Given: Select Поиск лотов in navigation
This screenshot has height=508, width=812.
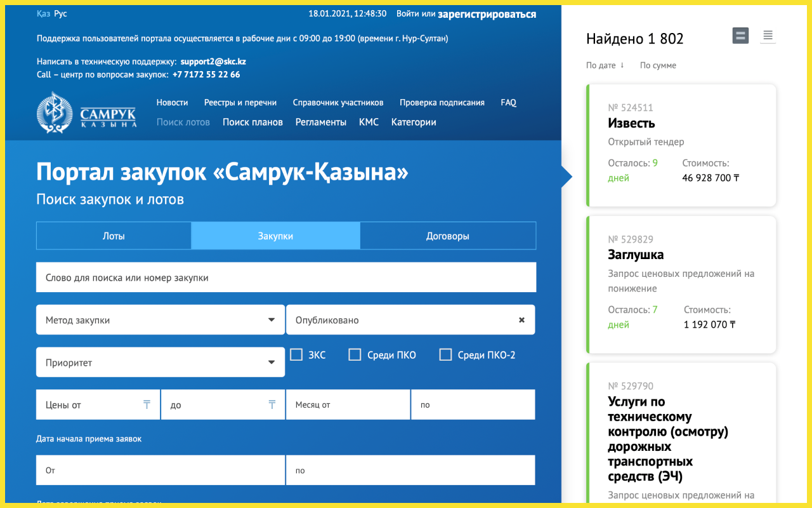Looking at the screenshot, I should pos(183,122).
